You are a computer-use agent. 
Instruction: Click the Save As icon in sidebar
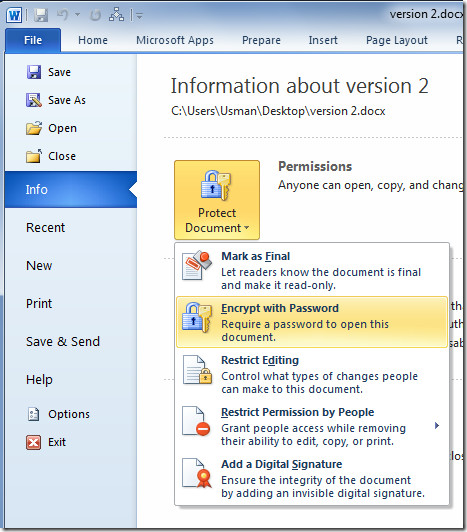pyautogui.click(x=34, y=100)
